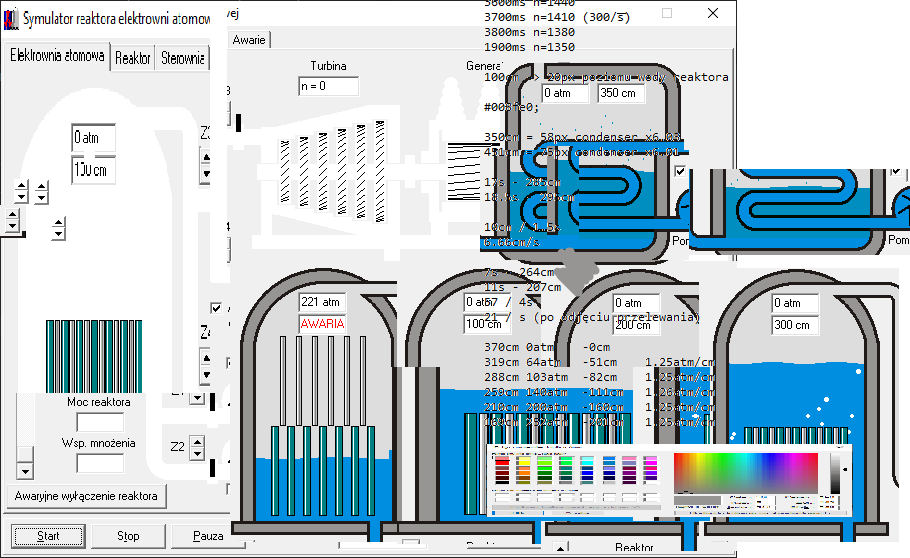Increase Z2 using its up arrow

[x=196, y=441]
